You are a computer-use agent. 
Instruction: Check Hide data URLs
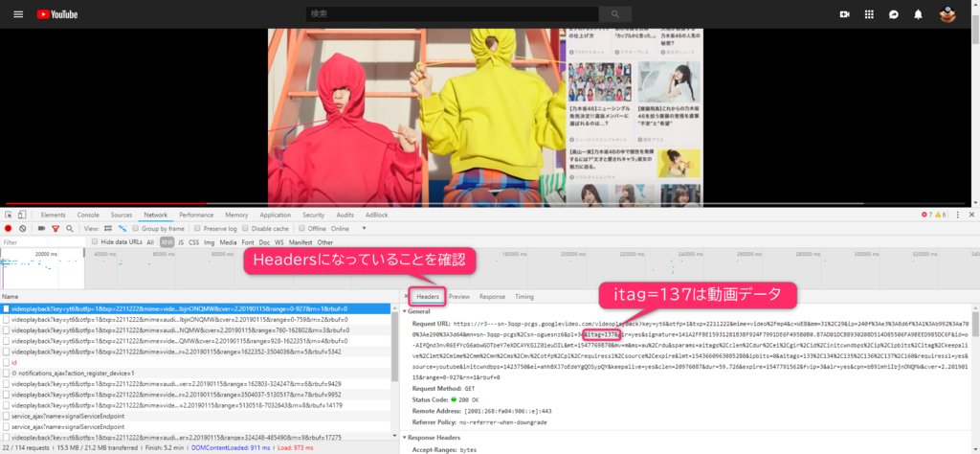(95, 242)
